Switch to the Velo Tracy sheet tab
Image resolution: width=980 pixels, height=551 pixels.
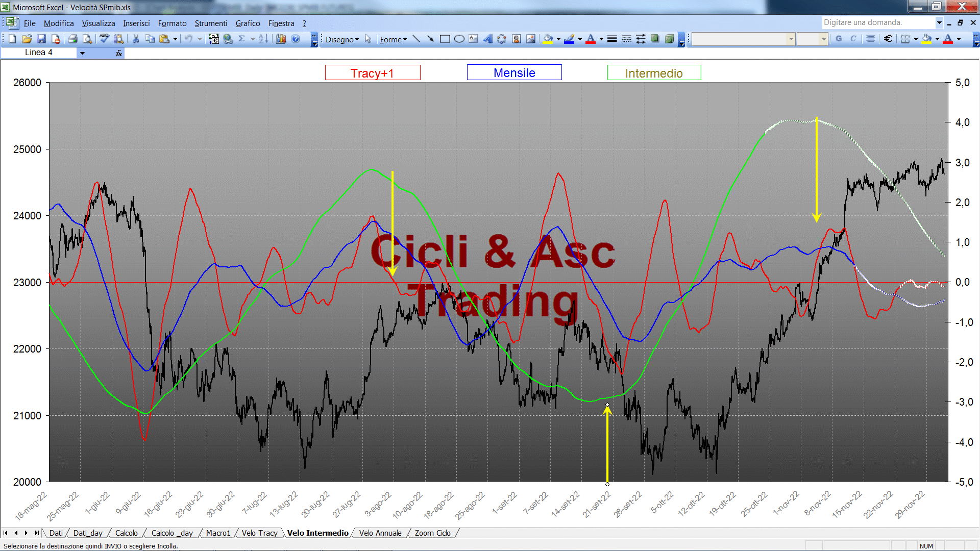(x=259, y=533)
